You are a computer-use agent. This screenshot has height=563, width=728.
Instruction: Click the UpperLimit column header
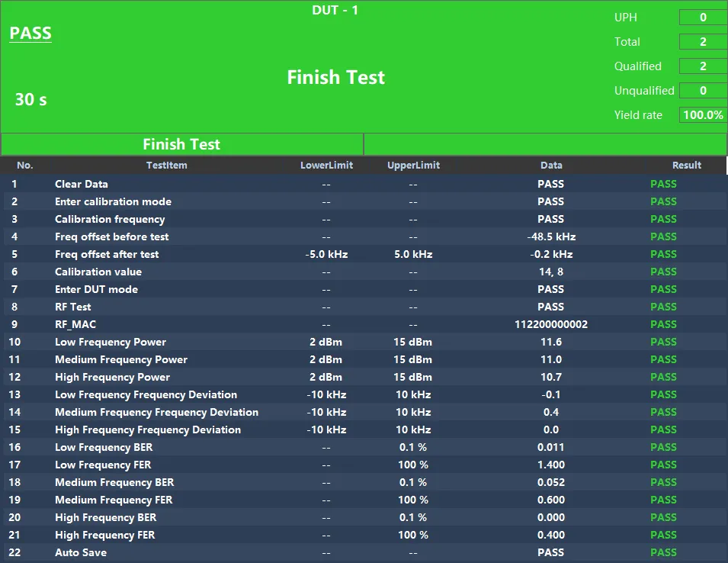click(413, 166)
